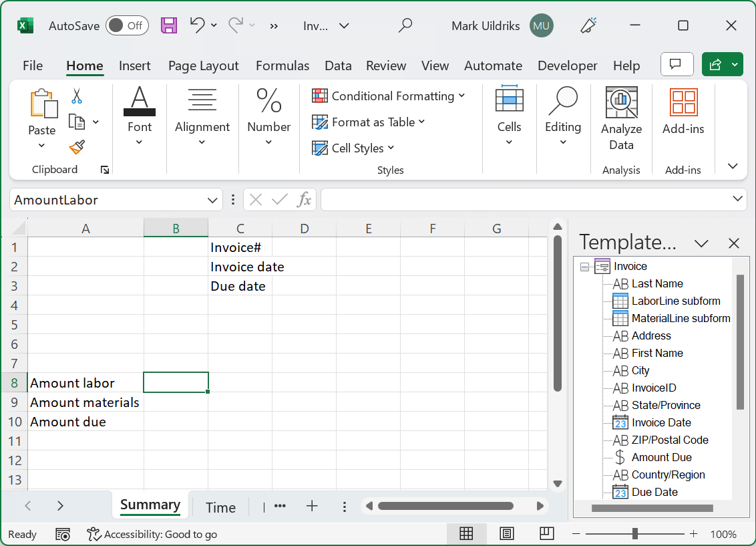The image size is (756, 546).
Task: Click the Conditional Formatting icon
Action: coord(318,96)
